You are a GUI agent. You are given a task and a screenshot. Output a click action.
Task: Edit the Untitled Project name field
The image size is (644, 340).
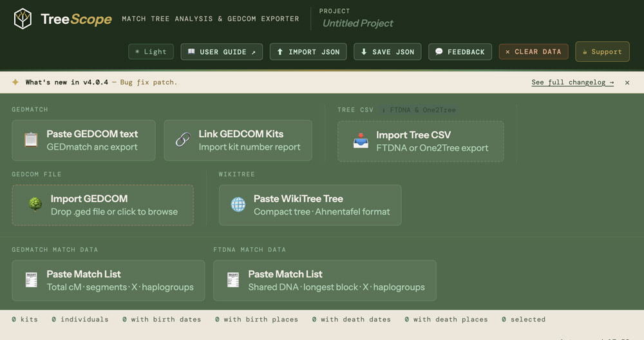(x=357, y=23)
